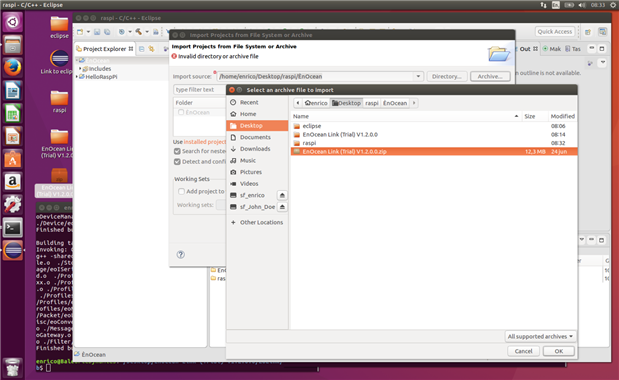
Task: Click the Directory... button
Action: [446, 77]
